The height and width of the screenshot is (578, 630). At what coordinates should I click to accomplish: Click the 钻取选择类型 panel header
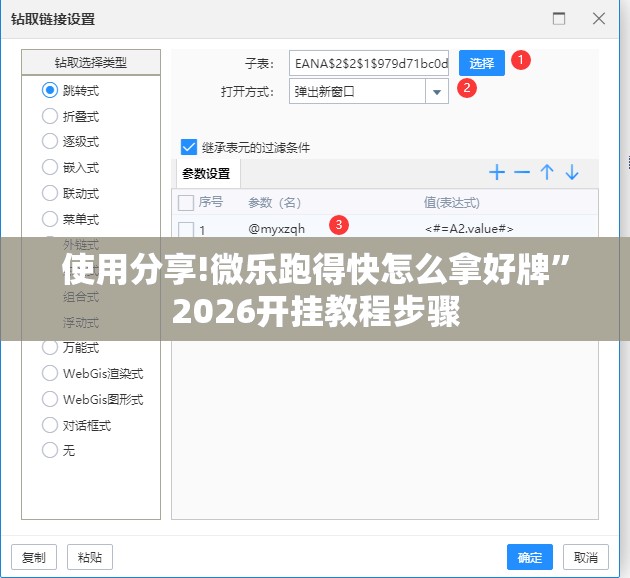pos(91,62)
